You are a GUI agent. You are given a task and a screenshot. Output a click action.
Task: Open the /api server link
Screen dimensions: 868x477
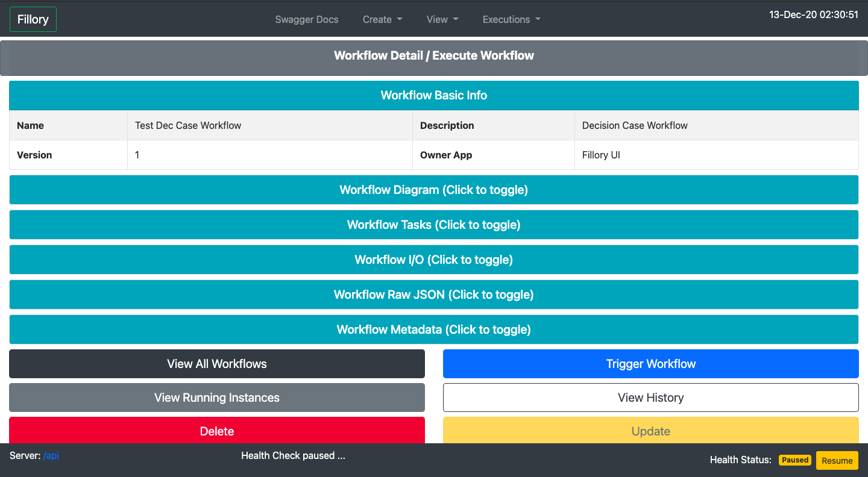(x=51, y=455)
